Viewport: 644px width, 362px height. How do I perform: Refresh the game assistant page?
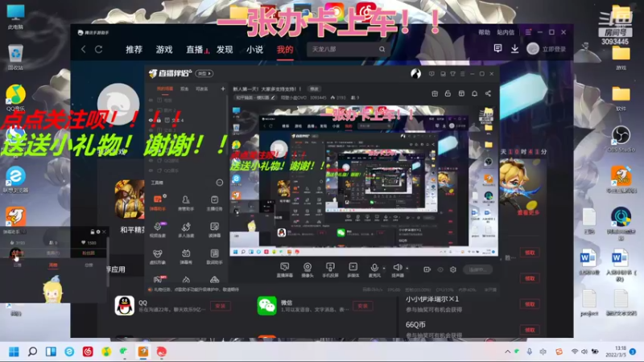click(98, 49)
